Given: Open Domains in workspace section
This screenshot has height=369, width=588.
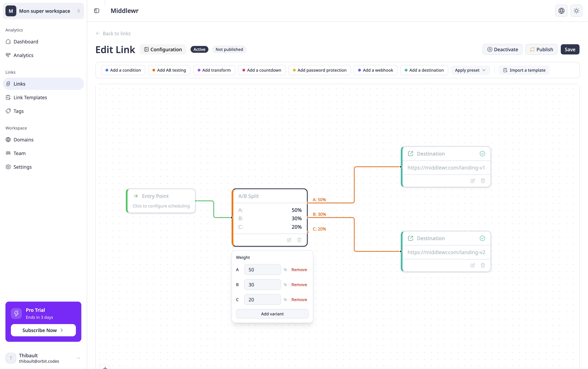Looking at the screenshot, I should tap(43, 140).
